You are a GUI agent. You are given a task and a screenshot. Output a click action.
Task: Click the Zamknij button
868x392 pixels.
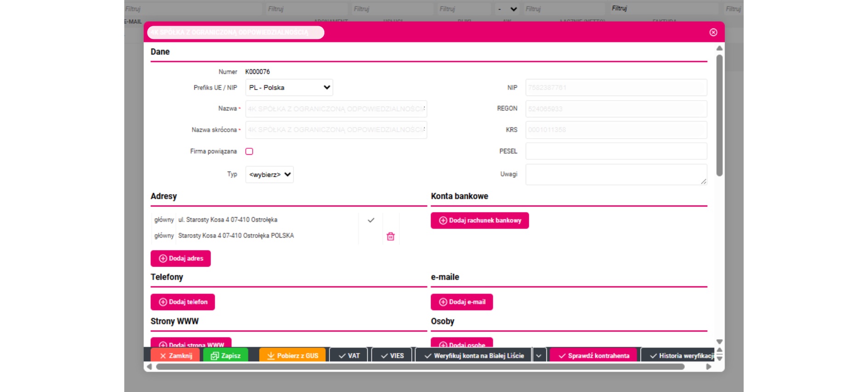(x=175, y=356)
